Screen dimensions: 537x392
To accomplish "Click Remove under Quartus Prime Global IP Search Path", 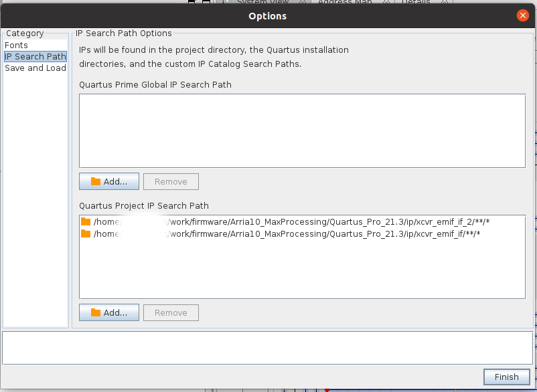I will point(171,182).
